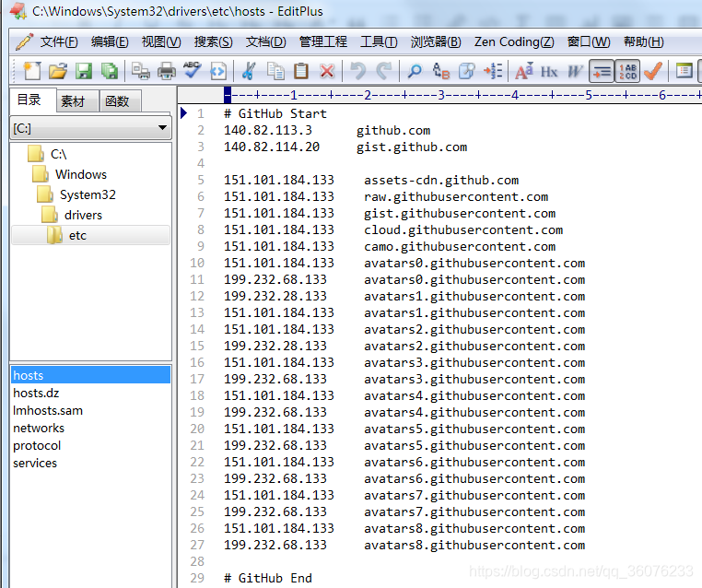Select the lmhosts.sam file
Image resolution: width=702 pixels, height=588 pixels.
(48, 410)
